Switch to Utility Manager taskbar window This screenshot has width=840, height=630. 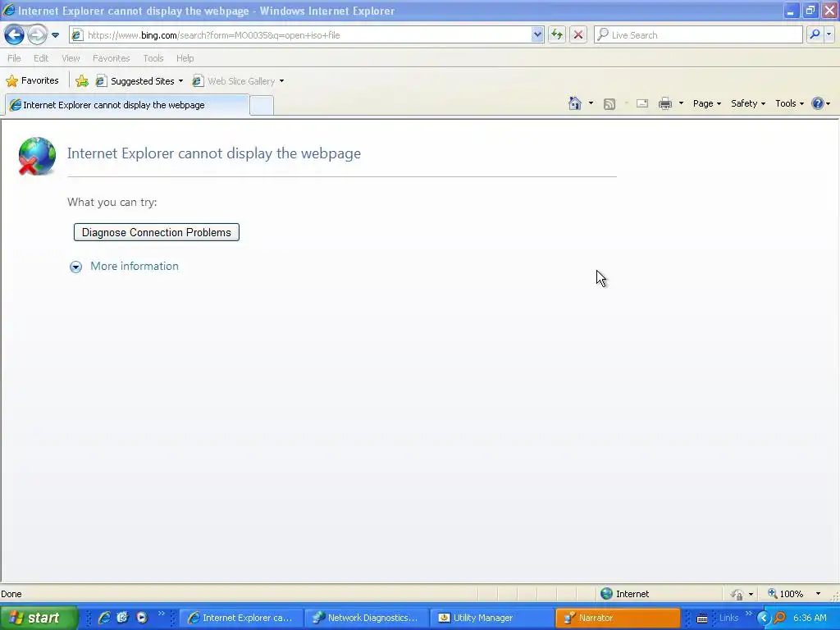point(491,618)
